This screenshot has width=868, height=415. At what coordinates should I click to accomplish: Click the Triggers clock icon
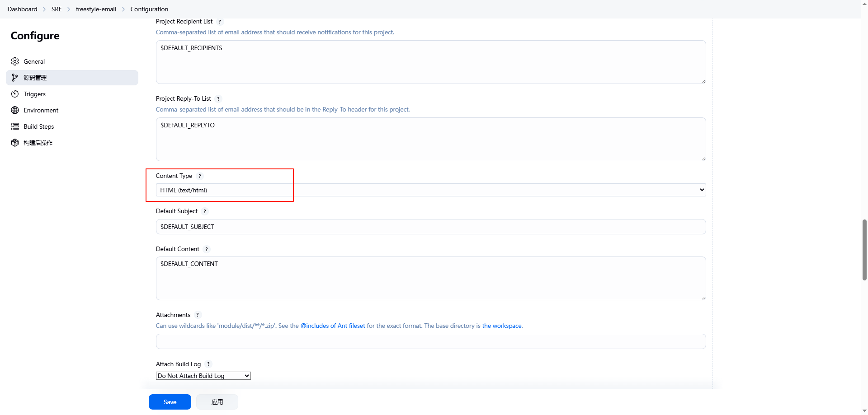coord(15,94)
